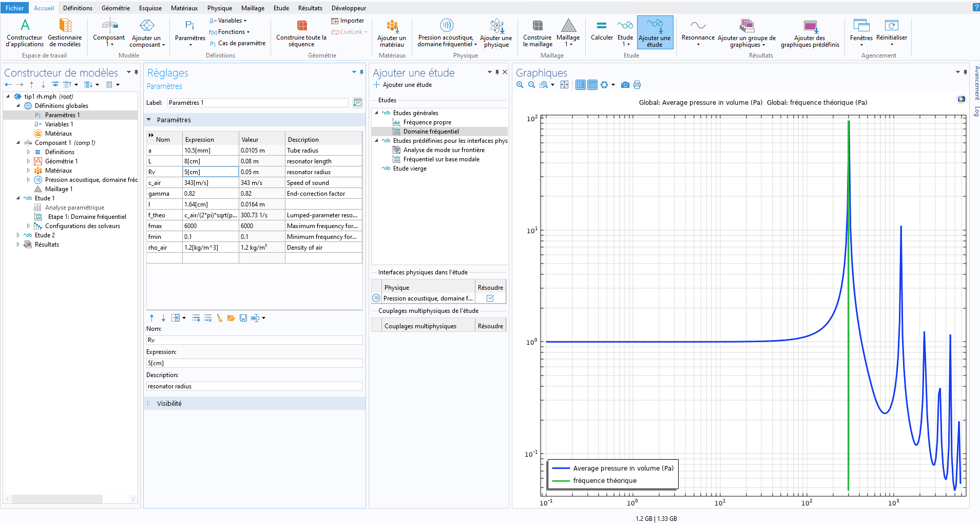Open the Fichier menu
980x524 pixels.
coord(14,8)
